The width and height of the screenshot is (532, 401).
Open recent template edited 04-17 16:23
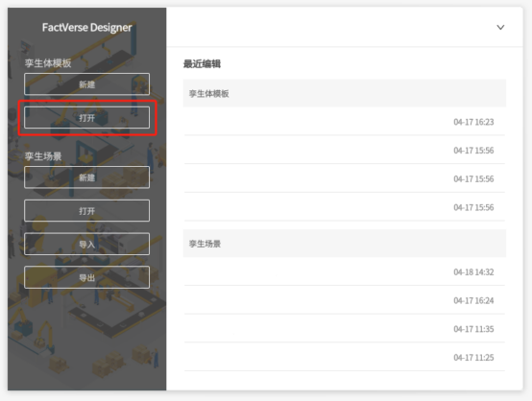345,122
